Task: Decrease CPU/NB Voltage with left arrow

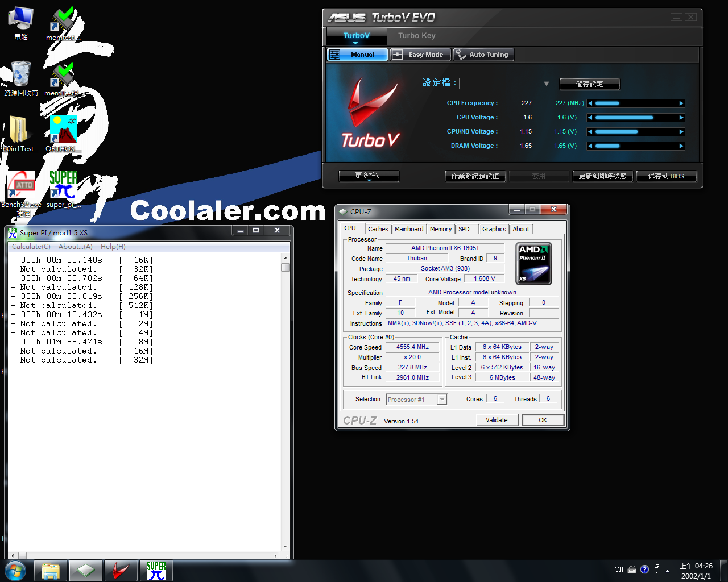Action: tap(590, 132)
